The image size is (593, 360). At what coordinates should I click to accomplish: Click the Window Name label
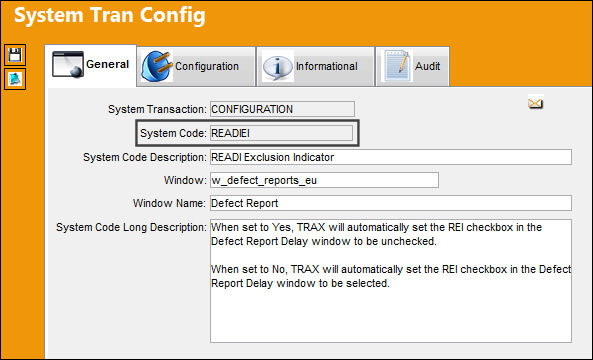pyautogui.click(x=169, y=203)
